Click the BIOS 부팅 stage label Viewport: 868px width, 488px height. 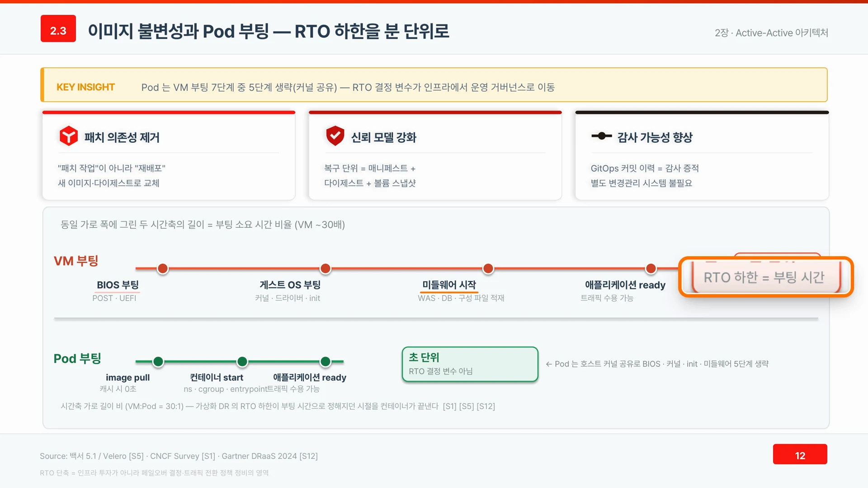(118, 285)
